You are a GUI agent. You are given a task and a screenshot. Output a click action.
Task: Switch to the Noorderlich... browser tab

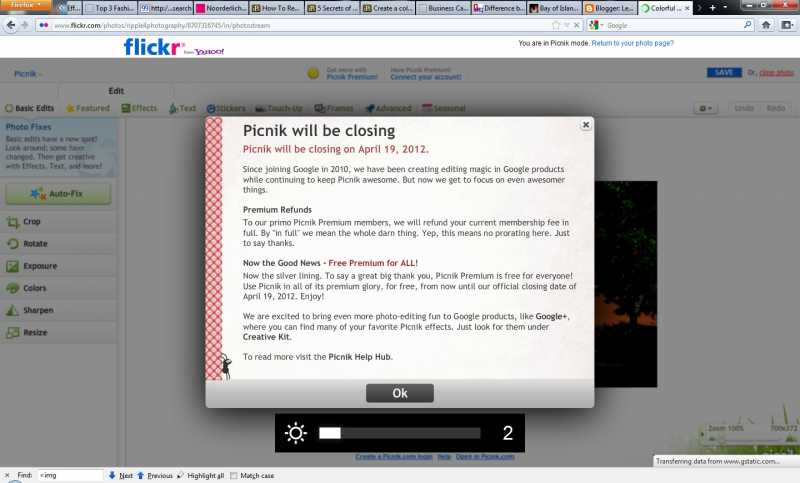click(221, 8)
